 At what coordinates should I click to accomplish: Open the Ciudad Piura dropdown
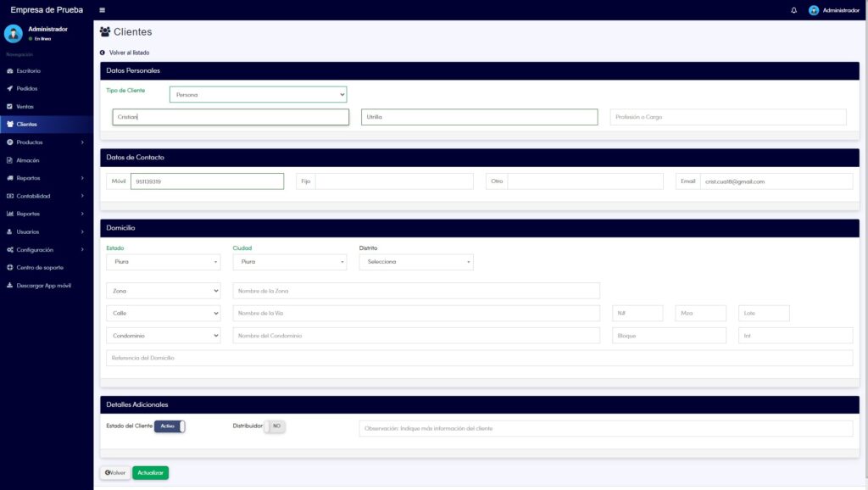click(290, 262)
